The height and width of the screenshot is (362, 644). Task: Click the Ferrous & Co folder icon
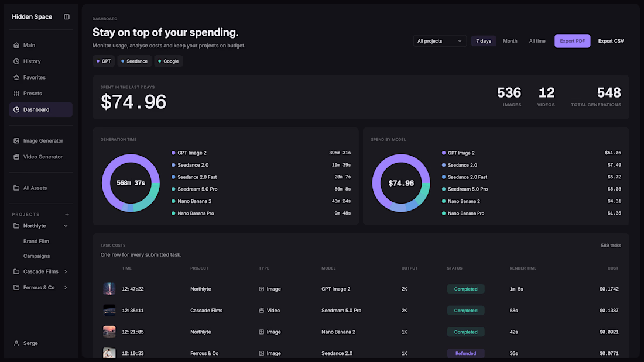point(16,288)
